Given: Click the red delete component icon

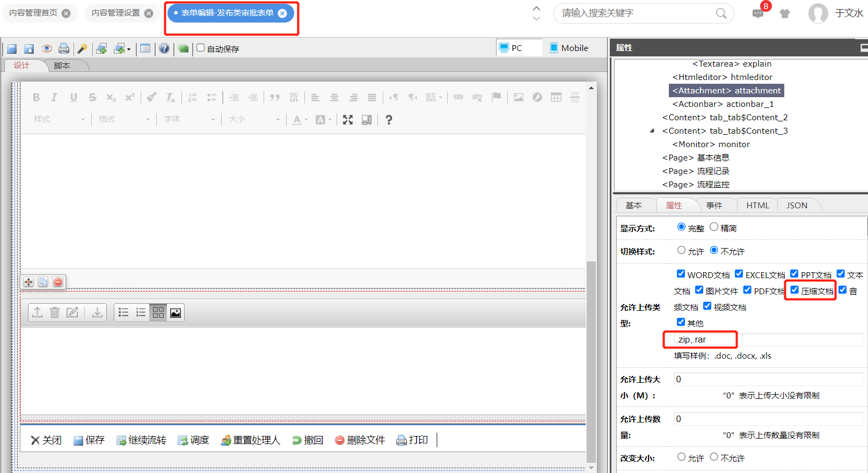Looking at the screenshot, I should pyautogui.click(x=58, y=282).
